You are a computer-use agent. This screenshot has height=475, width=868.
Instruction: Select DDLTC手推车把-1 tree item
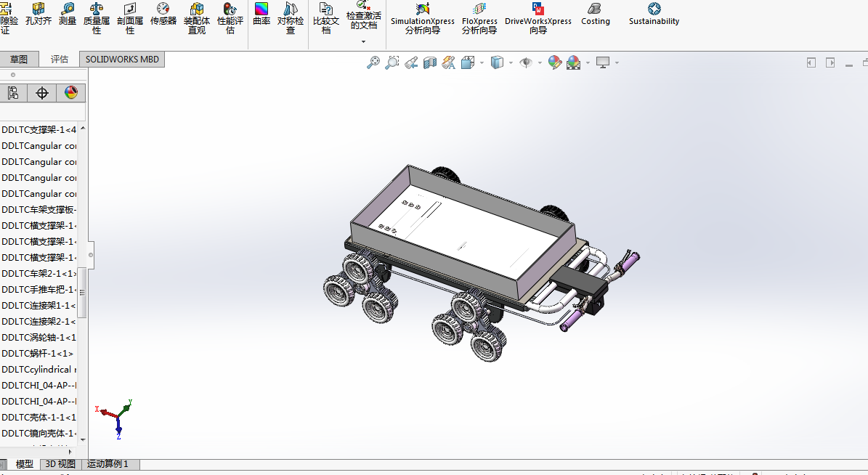point(38,290)
